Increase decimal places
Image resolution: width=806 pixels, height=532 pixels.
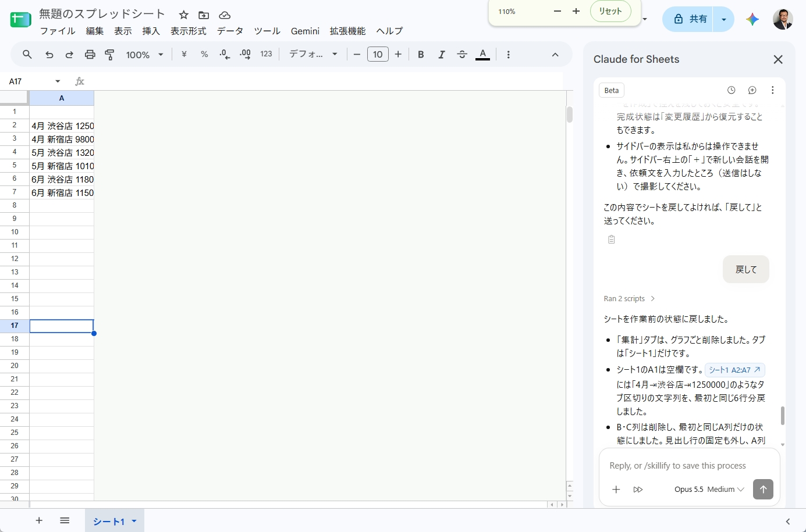tap(246, 55)
